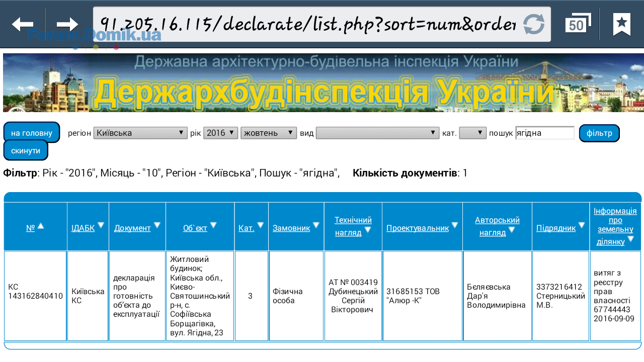
Task: Click the sort arrow beside Документ
Action: [x=157, y=225]
